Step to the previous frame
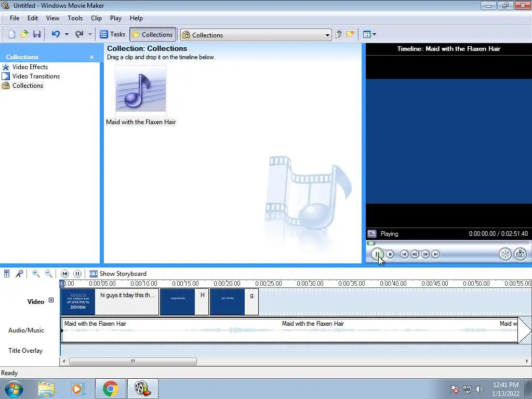Viewport: 532px width, 399px height. coord(415,254)
